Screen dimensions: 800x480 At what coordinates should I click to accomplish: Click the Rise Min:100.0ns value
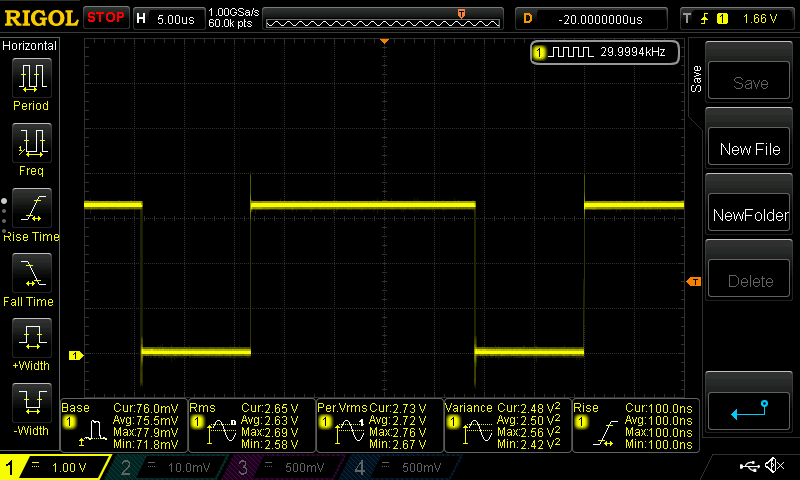tap(659, 444)
